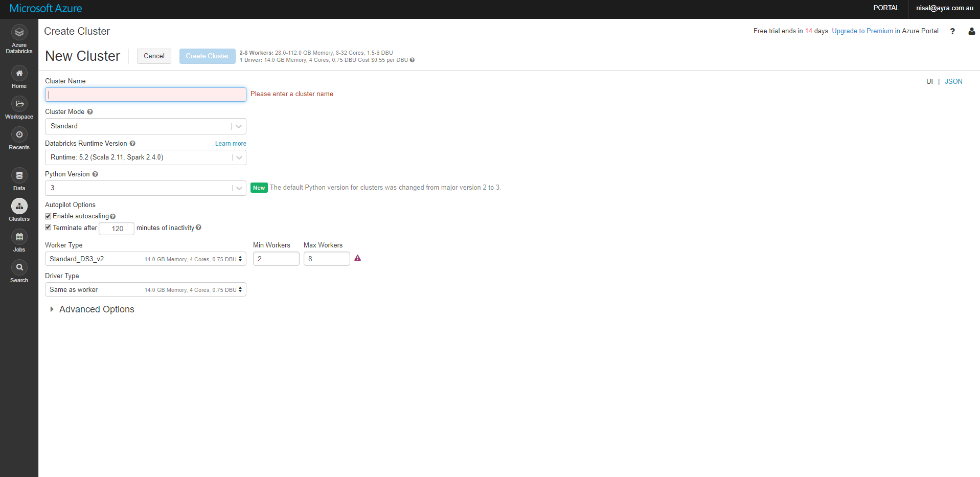Screen dimensions: 980x477
Task: Click minutes of inactivity help icon
Action: click(198, 228)
